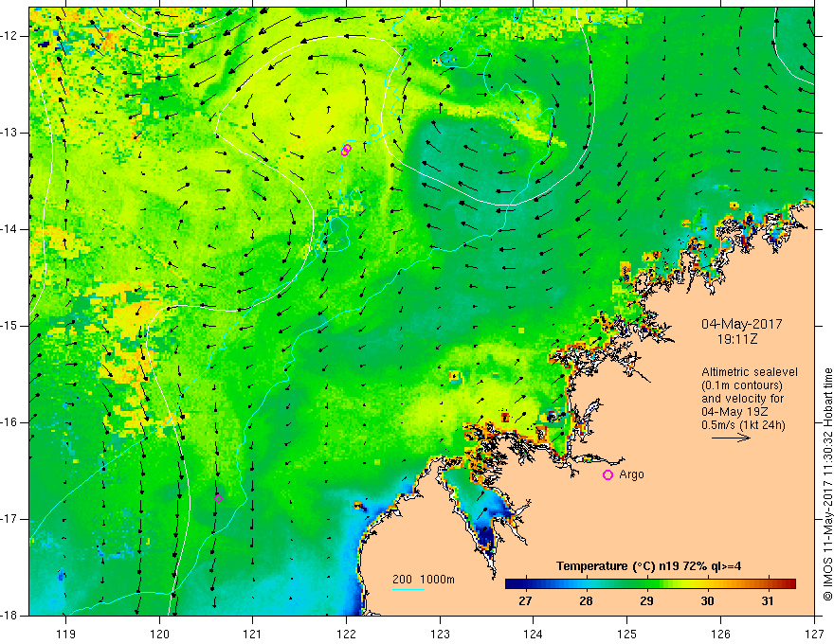Click the cyan isobath legend line

coord(408,589)
